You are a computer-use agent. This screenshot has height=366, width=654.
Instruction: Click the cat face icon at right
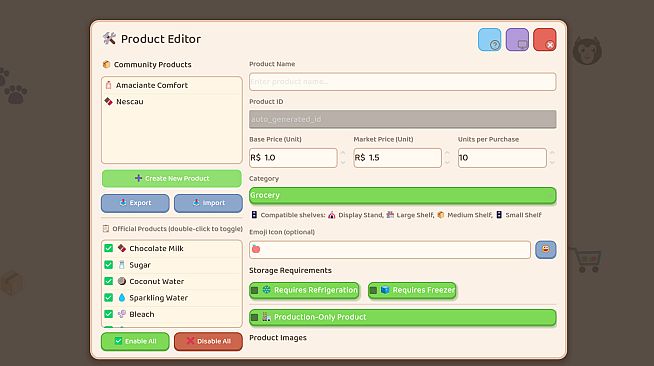tap(587, 51)
